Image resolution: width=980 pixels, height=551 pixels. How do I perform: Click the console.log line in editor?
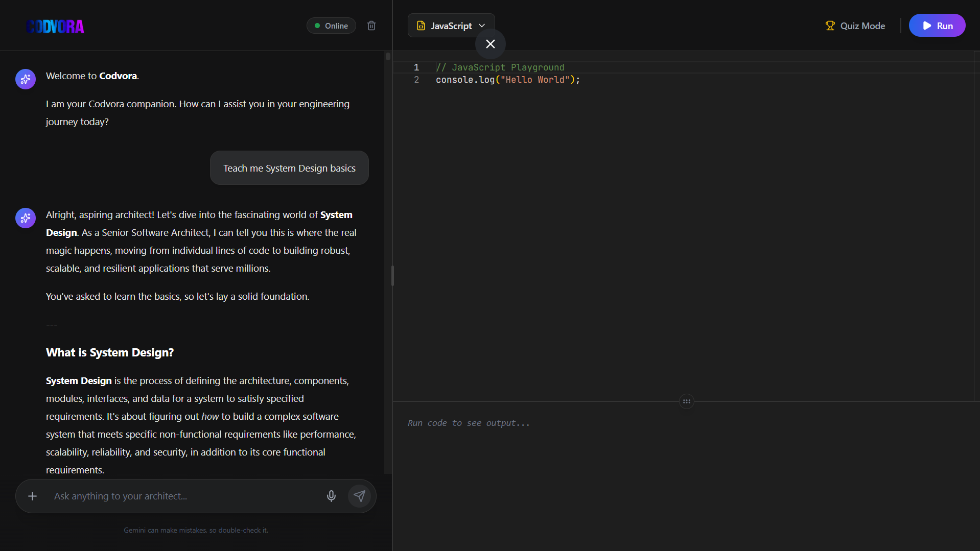tap(507, 80)
